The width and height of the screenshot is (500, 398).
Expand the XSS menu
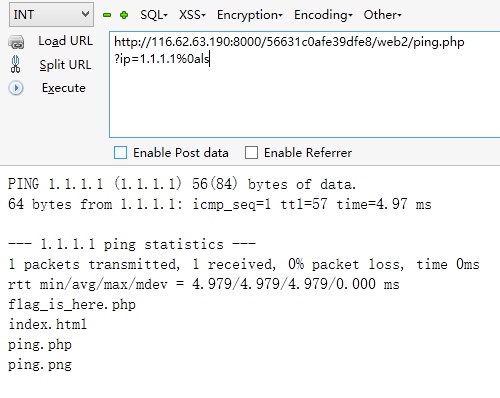(x=192, y=15)
